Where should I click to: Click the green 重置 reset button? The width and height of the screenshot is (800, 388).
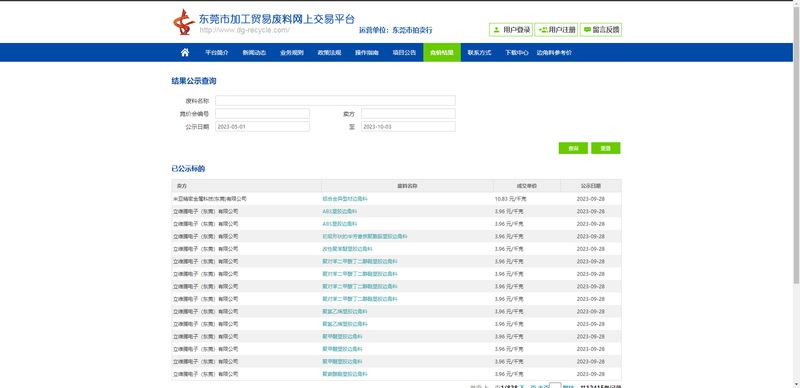[x=606, y=148]
